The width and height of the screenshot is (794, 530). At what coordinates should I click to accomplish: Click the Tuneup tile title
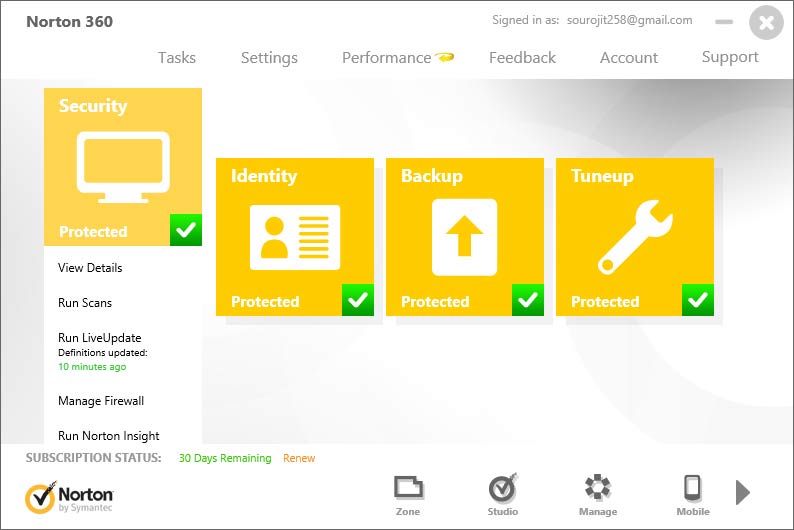pyautogui.click(x=602, y=176)
